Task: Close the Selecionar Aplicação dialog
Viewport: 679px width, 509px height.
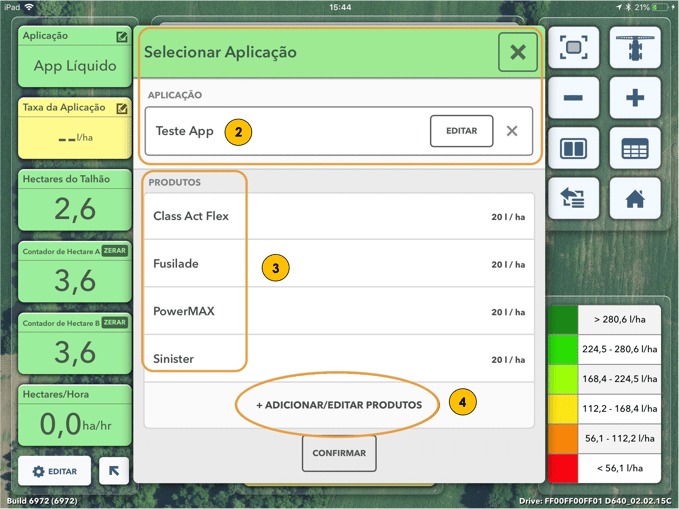Action: click(517, 53)
